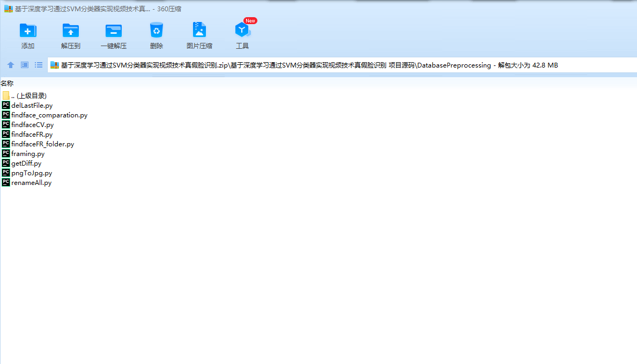The height and width of the screenshot is (364, 637).
Task: Select findface_comparation.py in the list
Action: [49, 115]
